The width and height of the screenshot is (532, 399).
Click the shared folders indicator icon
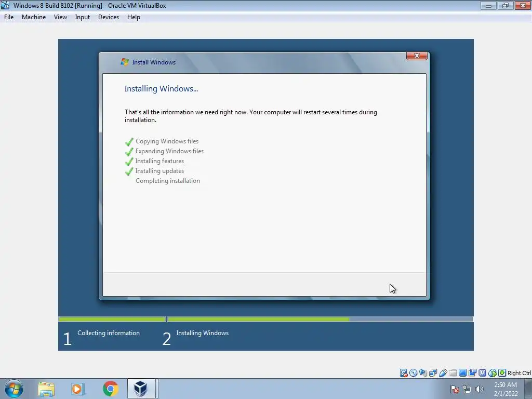453,373
